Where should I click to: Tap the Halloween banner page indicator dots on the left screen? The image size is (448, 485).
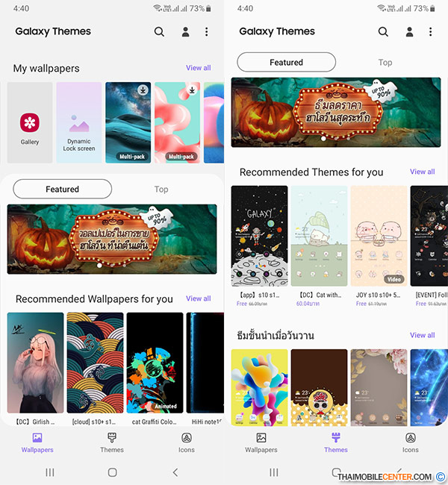[x=112, y=265]
